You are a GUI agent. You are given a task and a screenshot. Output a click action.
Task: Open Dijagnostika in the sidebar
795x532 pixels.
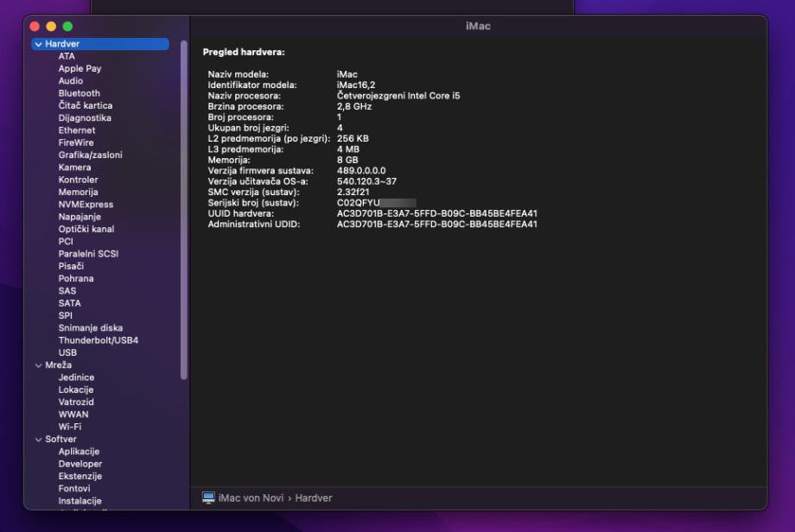[85, 118]
